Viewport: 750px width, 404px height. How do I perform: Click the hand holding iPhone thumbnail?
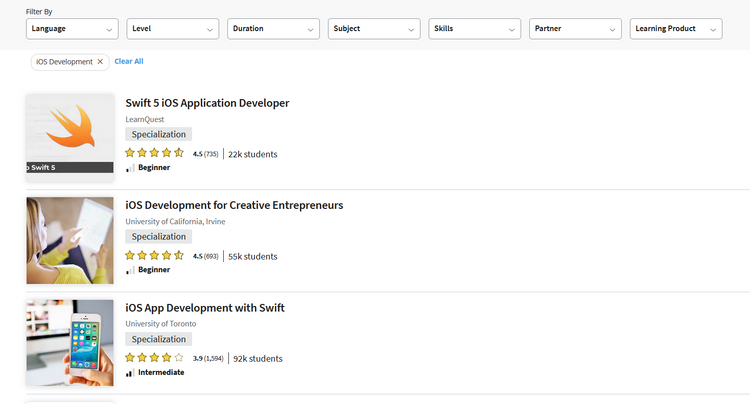(x=70, y=343)
